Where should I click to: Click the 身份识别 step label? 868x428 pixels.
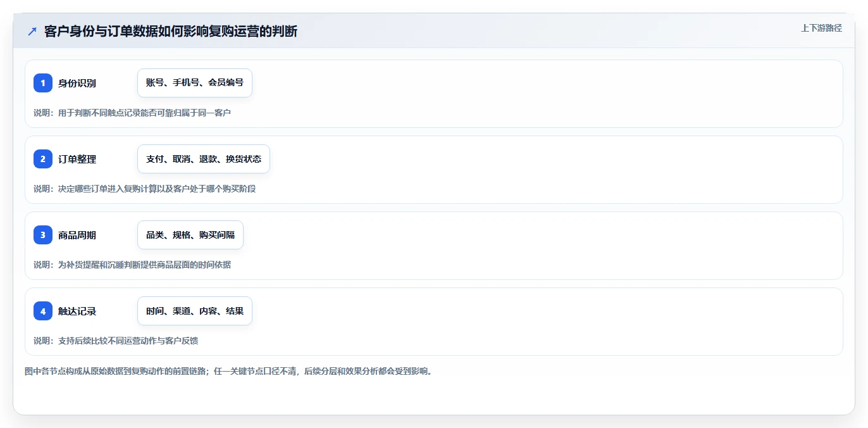pyautogui.click(x=77, y=83)
